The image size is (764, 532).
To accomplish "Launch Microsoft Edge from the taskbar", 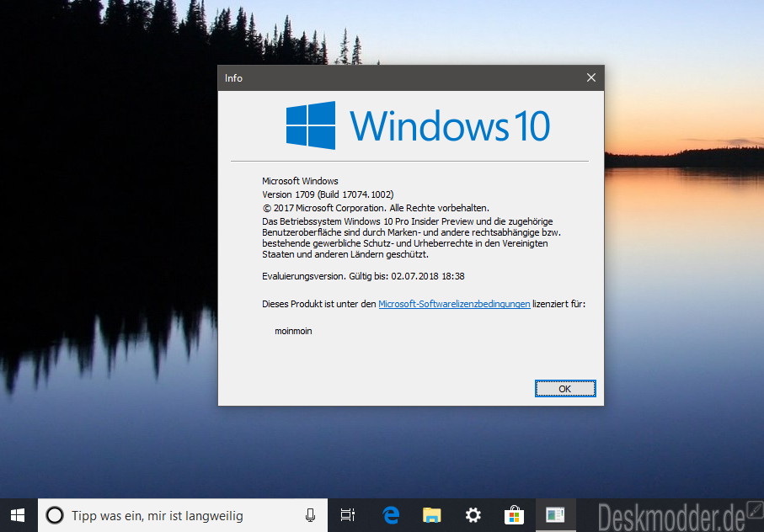I will (x=391, y=515).
